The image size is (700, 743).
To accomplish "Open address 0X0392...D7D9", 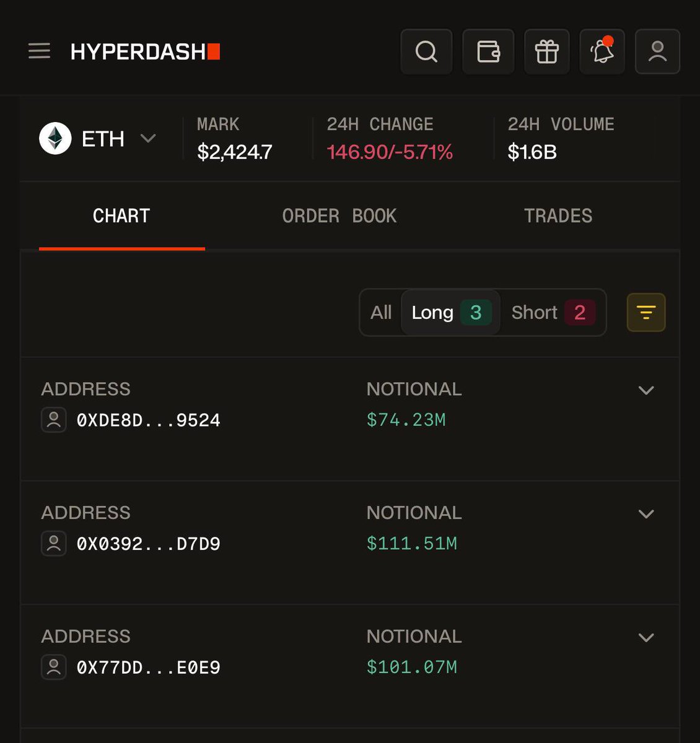I will pyautogui.click(x=148, y=544).
